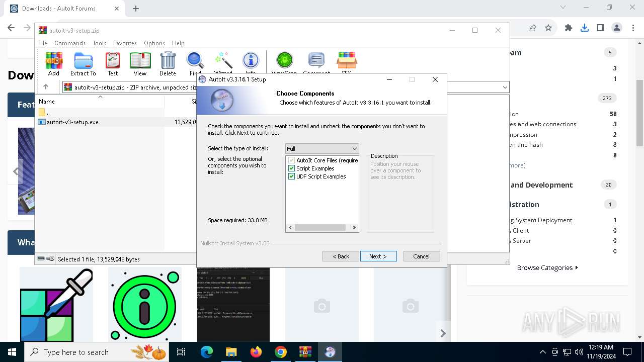
Task: Open Chrome extensions puzzle icon
Action: coord(569,28)
